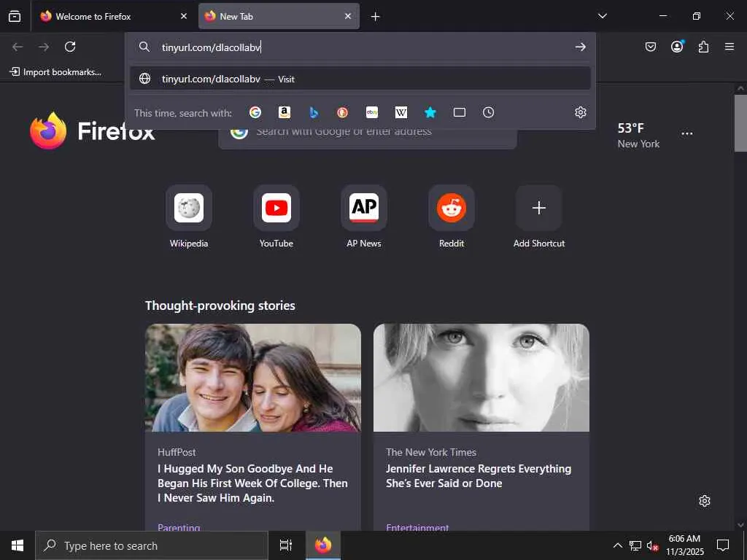
Task: Click inside the address bar URL text
Action: (x=211, y=47)
